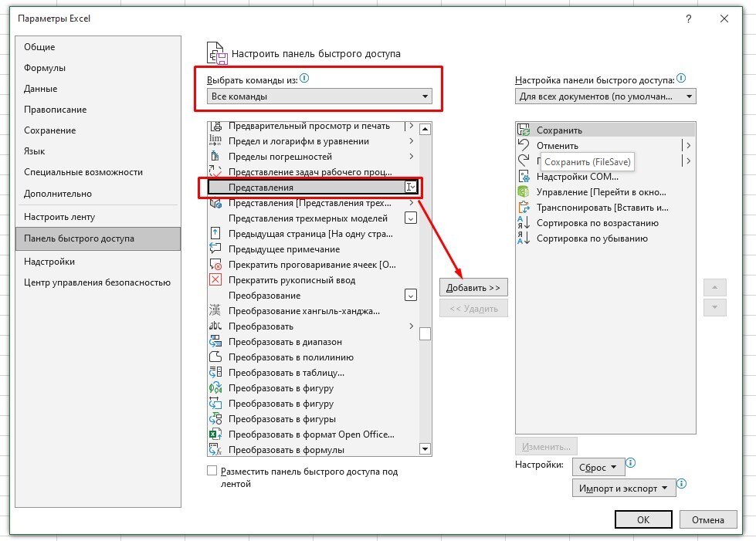Viewport: 756px width, 541px height.
Task: Click the stop inking red X icon
Action: tap(215, 279)
